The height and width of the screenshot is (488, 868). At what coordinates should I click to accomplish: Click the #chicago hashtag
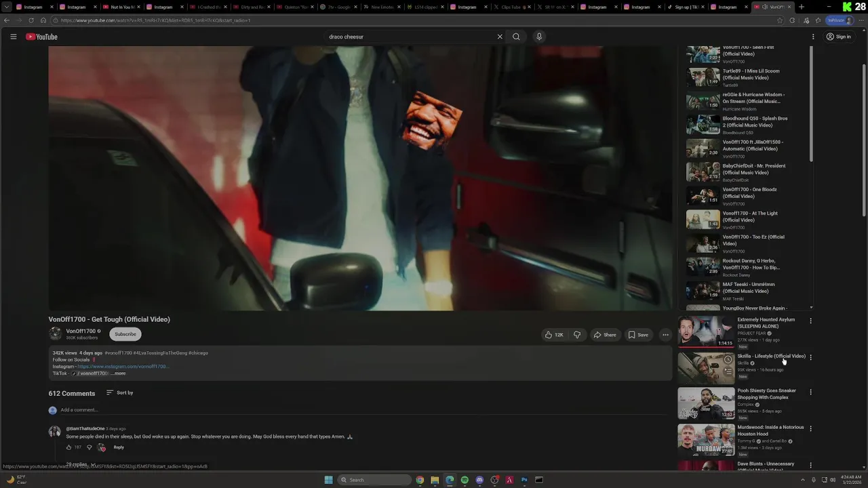[x=198, y=353]
